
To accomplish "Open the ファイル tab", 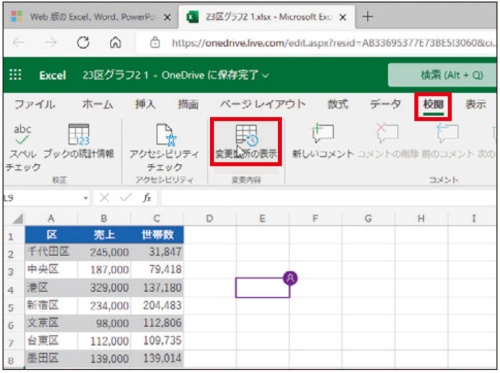I will pos(35,104).
